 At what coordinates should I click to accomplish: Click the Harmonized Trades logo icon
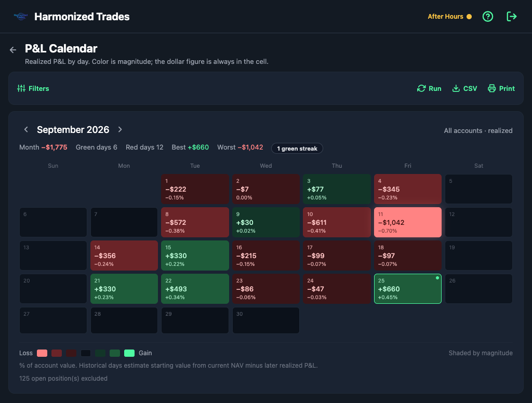coord(21,16)
